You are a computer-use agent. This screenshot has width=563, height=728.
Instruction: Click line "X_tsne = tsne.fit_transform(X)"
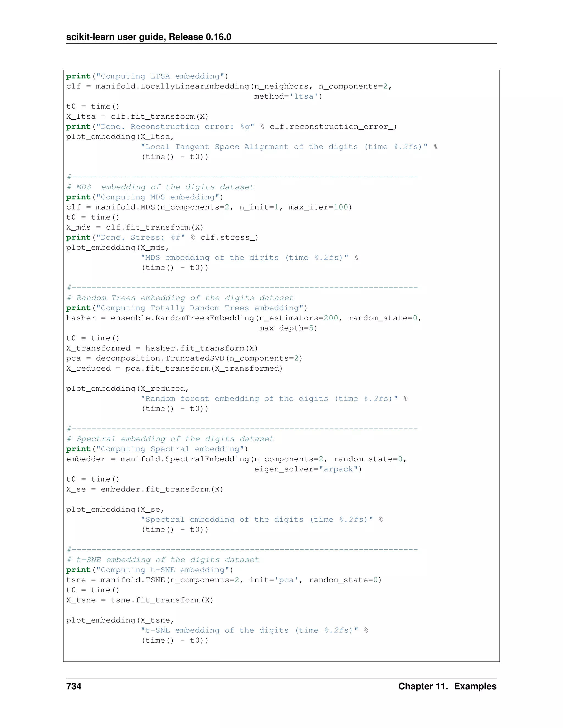140,600
